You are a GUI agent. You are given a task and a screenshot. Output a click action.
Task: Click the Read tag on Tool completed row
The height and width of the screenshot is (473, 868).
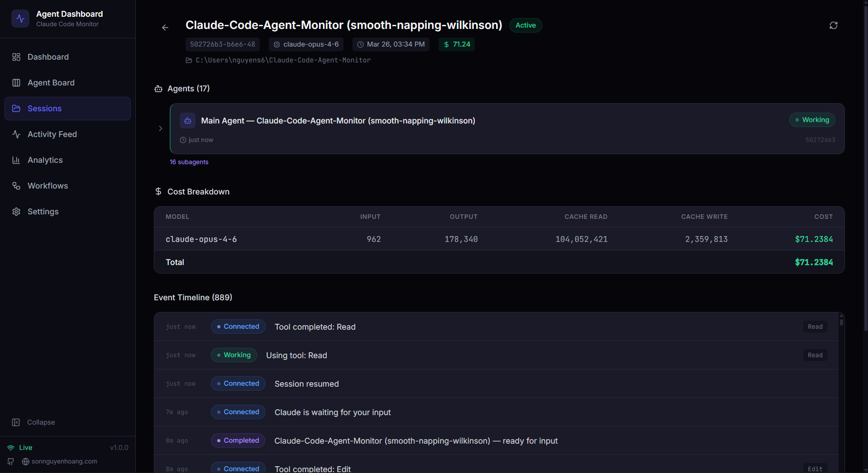[815, 326]
